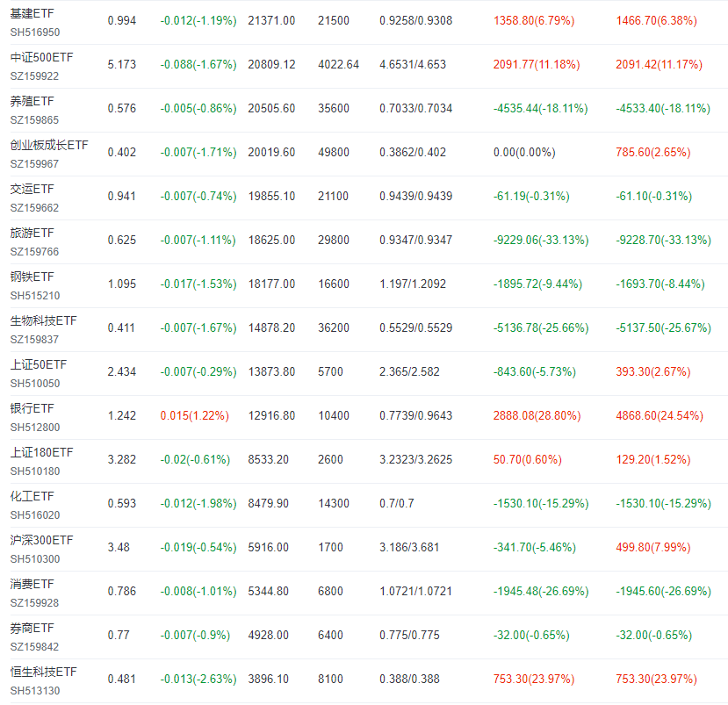The image size is (728, 705).
Task: Click the 0.00(0.00%) value in 创业板成长ETF row
Action: (524, 153)
